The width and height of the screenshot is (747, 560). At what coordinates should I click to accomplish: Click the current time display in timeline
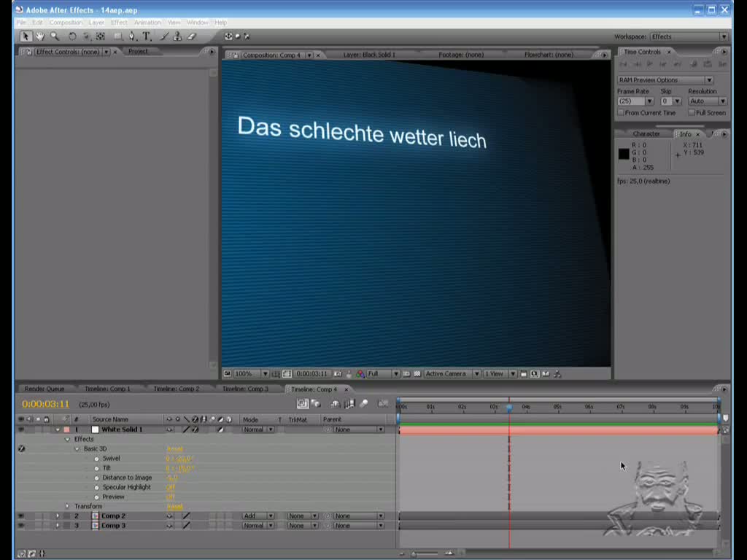click(x=45, y=404)
